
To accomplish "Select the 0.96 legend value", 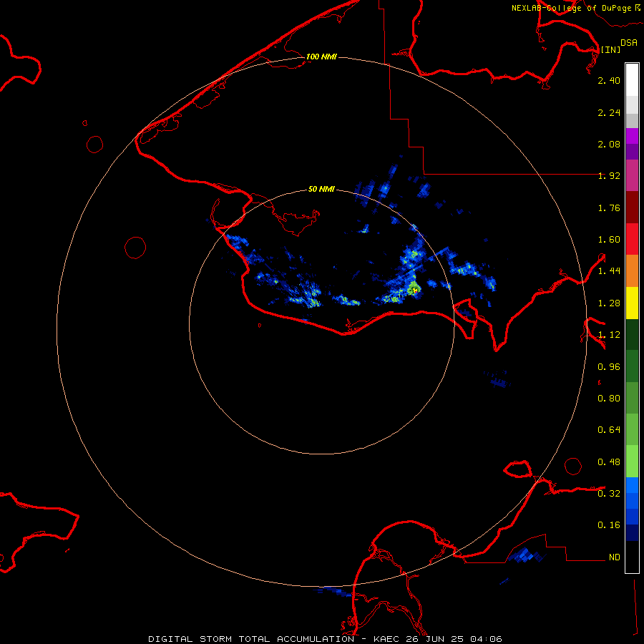I will [609, 367].
